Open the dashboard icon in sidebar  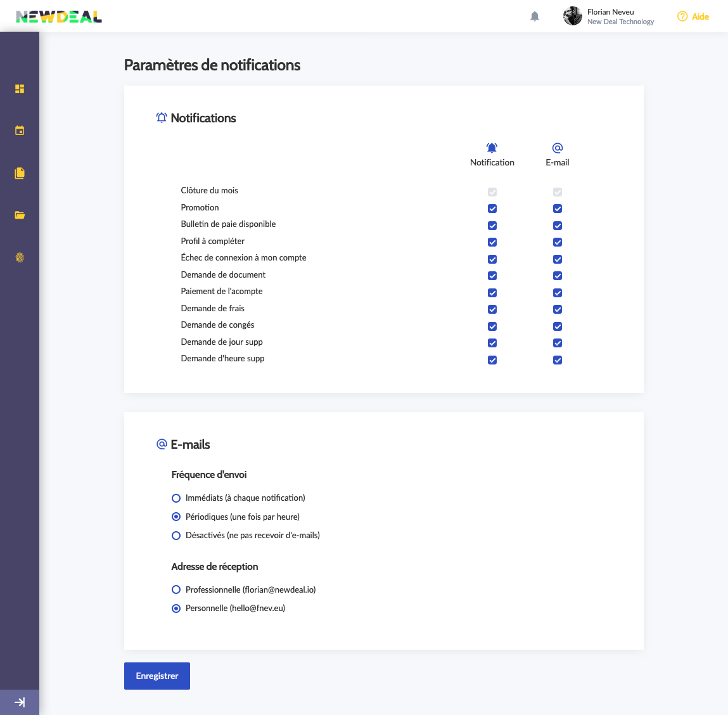pos(20,89)
